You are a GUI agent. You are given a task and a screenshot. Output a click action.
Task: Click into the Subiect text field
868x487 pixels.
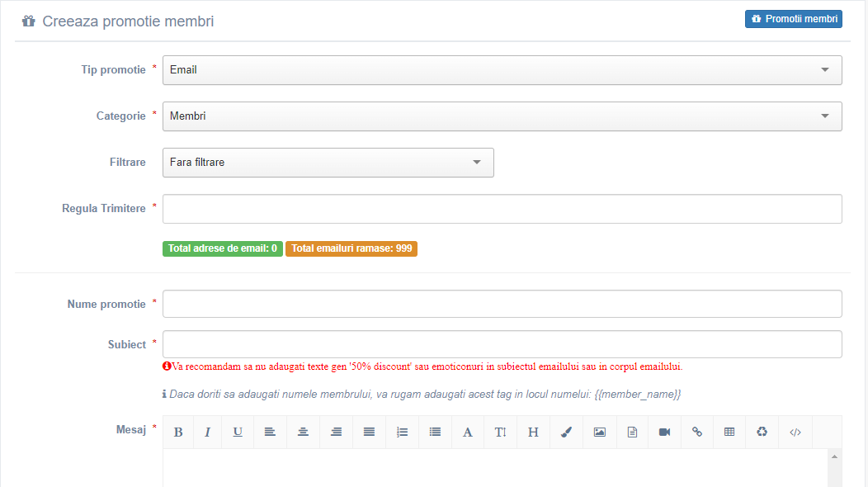[x=502, y=344]
